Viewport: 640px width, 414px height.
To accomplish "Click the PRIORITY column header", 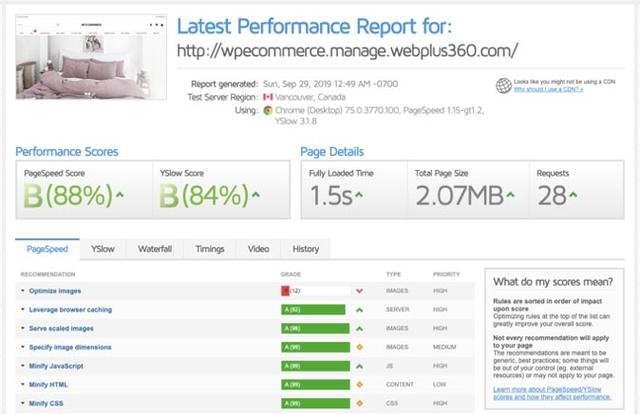I will 446,274.
